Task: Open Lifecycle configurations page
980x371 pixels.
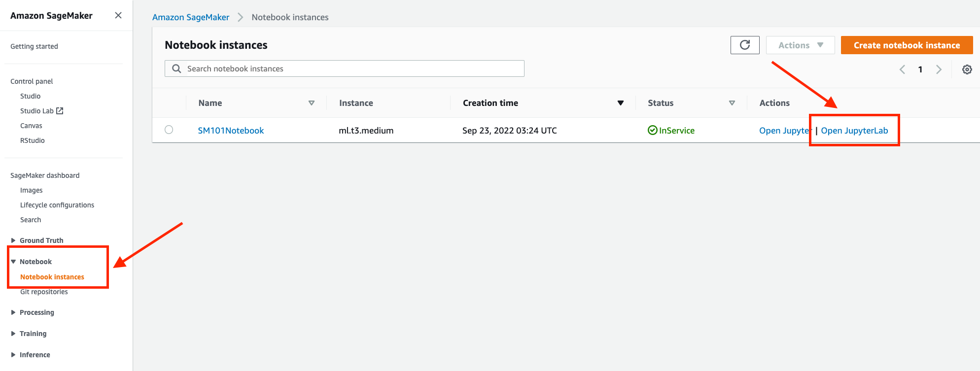Action: tap(57, 205)
